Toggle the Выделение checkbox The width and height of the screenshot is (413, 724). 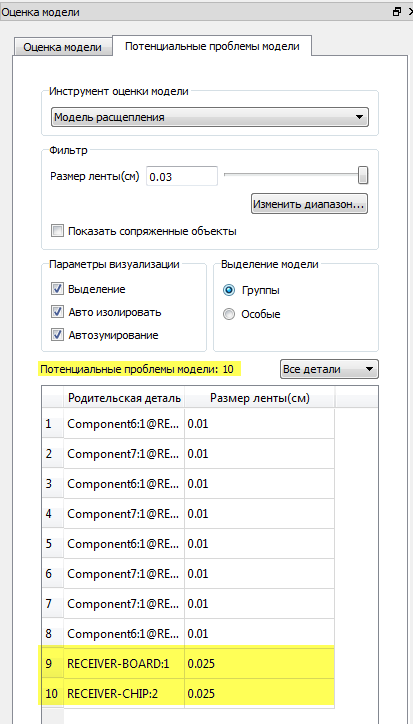coord(57,290)
